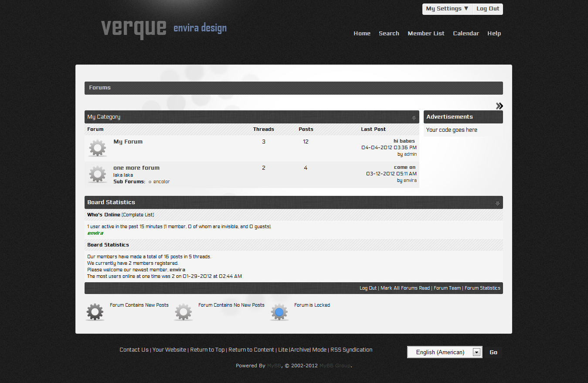588x383 pixels.
Task: Open the Member List page
Action: point(426,33)
